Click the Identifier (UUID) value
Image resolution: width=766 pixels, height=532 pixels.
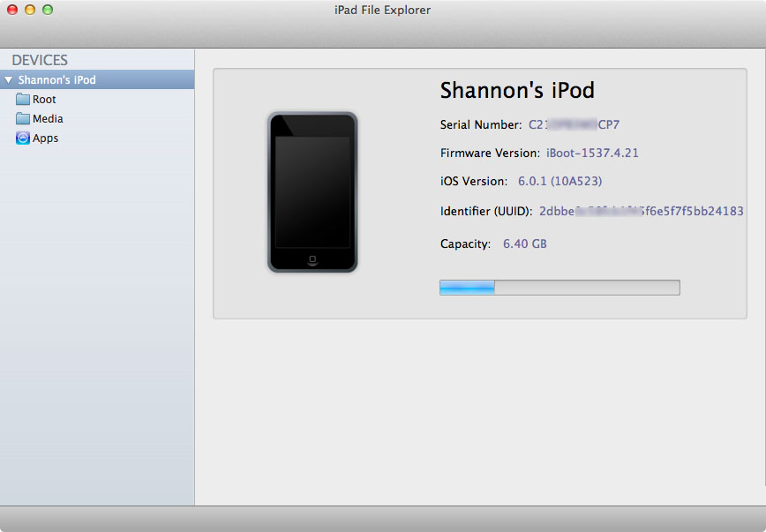click(642, 211)
